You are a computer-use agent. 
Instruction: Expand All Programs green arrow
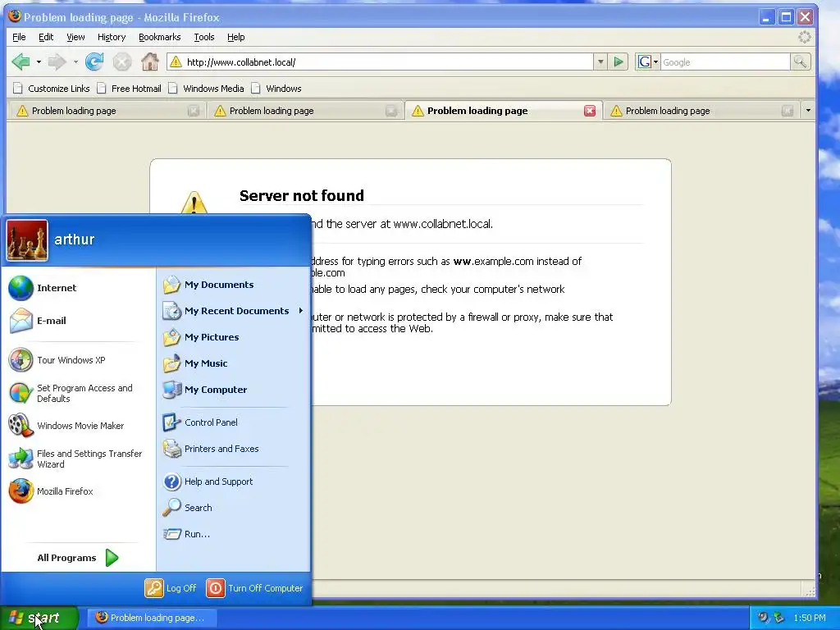coord(112,558)
